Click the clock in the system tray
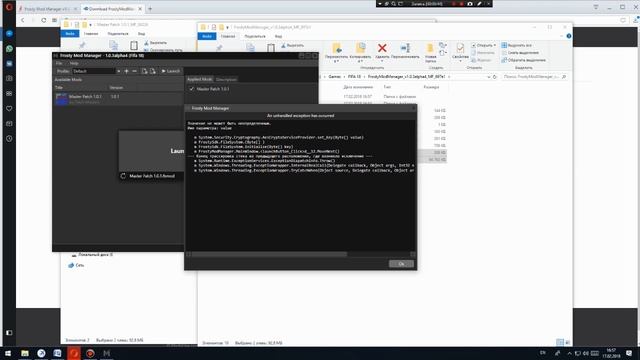 [611, 353]
